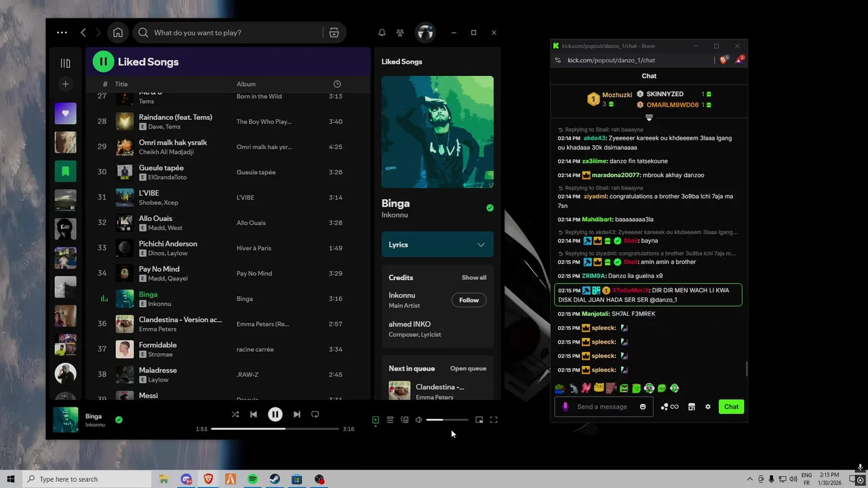This screenshot has width=868, height=488.
Task: Open the Browse icon in search bar
Action: [x=334, y=33]
